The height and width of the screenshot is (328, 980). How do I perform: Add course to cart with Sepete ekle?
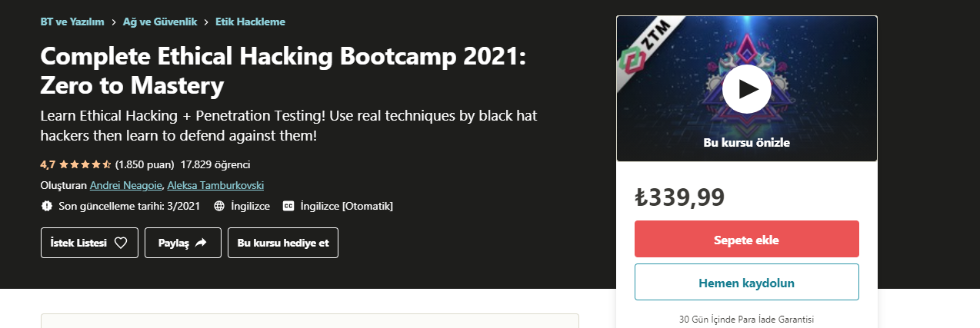746,239
